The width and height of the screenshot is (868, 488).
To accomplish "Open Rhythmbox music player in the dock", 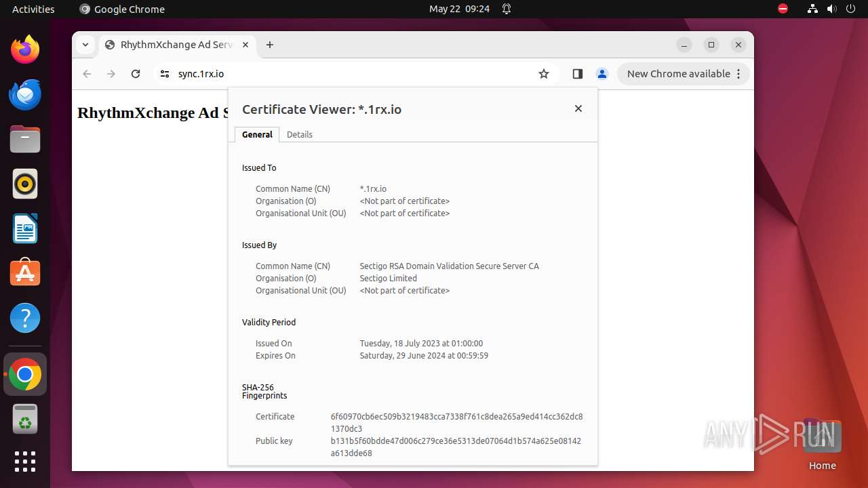I will (x=25, y=184).
